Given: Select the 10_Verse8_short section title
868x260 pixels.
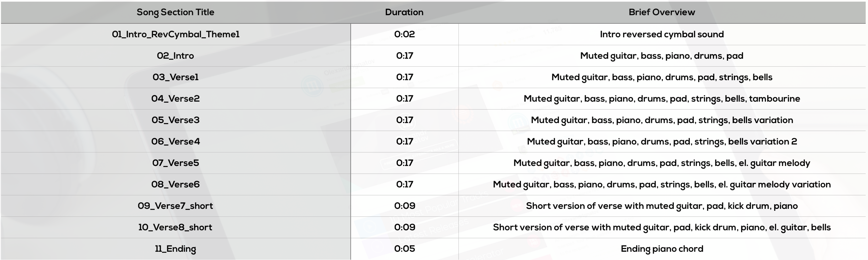Looking at the screenshot, I should pyautogui.click(x=175, y=227).
